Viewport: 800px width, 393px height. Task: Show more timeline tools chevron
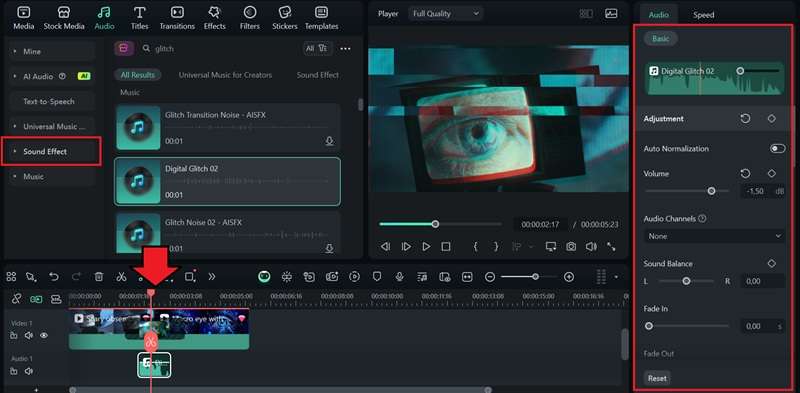(212, 277)
